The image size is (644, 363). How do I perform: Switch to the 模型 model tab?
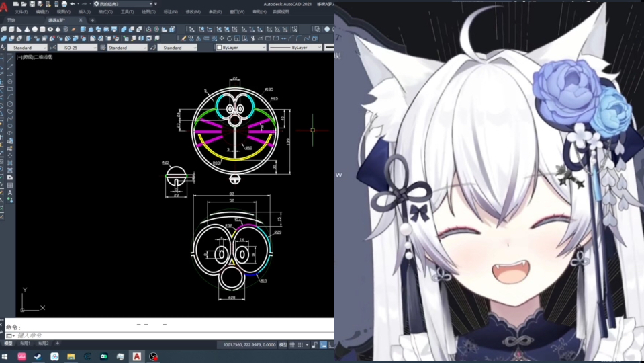[x=8, y=344]
